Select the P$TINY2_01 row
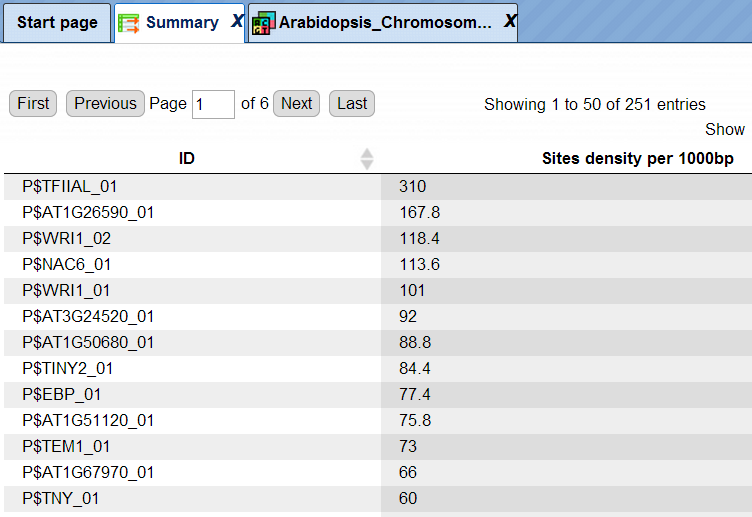The image size is (752, 517). (x=378, y=368)
